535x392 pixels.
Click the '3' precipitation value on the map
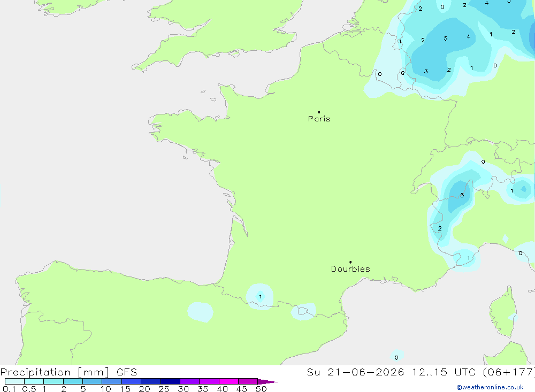click(426, 71)
